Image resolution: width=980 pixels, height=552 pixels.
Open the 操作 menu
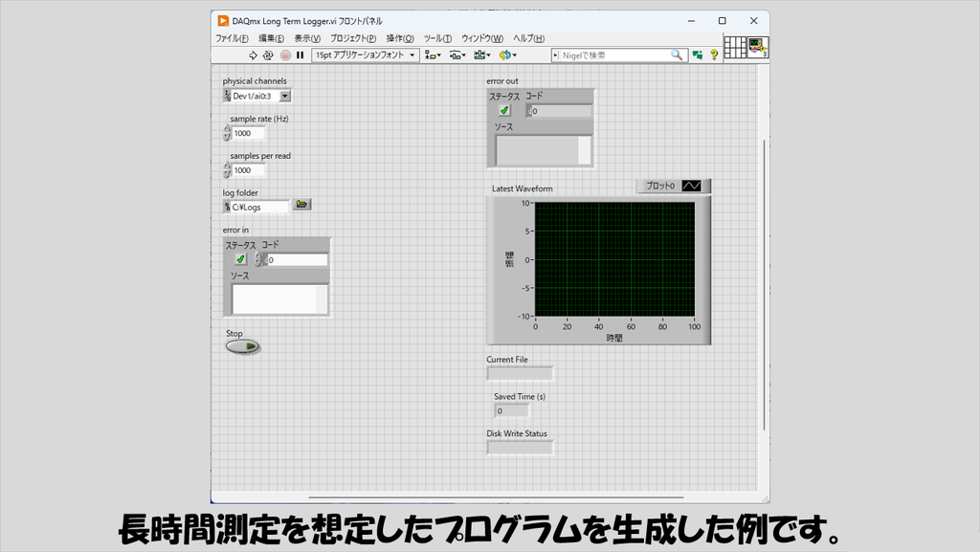pos(400,38)
